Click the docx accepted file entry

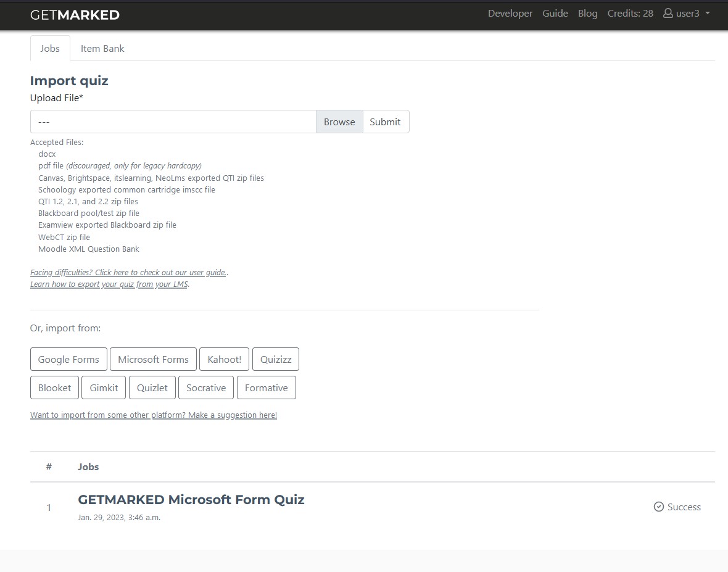[47, 154]
